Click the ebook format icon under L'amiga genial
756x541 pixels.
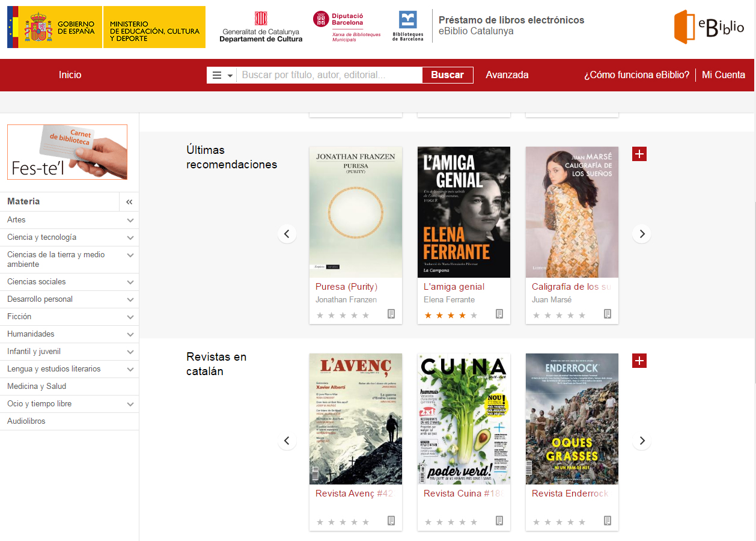pyautogui.click(x=499, y=314)
